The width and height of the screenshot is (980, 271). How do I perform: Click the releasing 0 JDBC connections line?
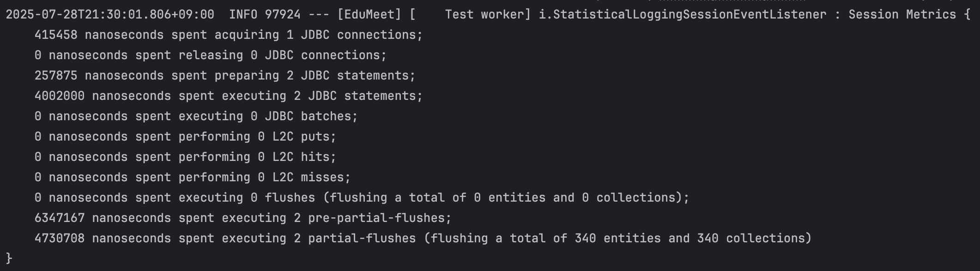pyautogui.click(x=210, y=55)
